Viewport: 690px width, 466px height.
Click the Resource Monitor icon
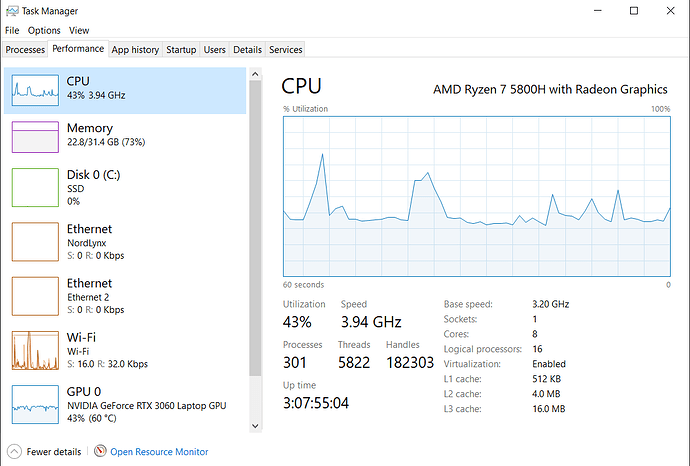click(x=100, y=451)
